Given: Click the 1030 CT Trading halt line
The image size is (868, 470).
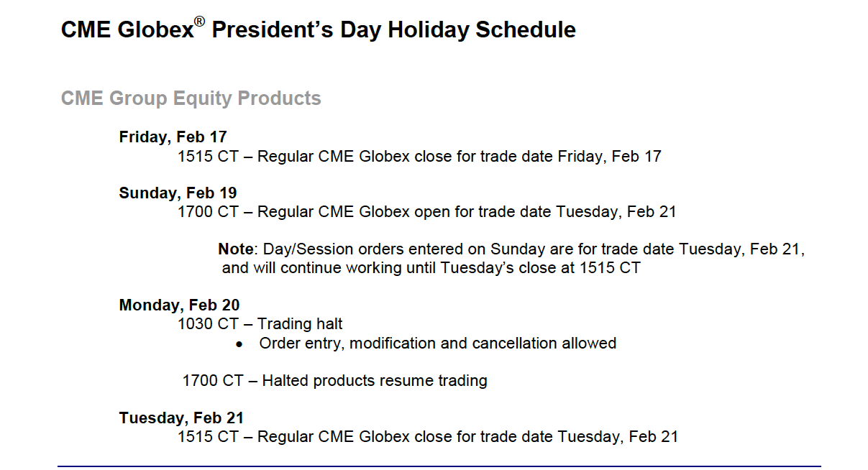Looking at the screenshot, I should pos(260,324).
